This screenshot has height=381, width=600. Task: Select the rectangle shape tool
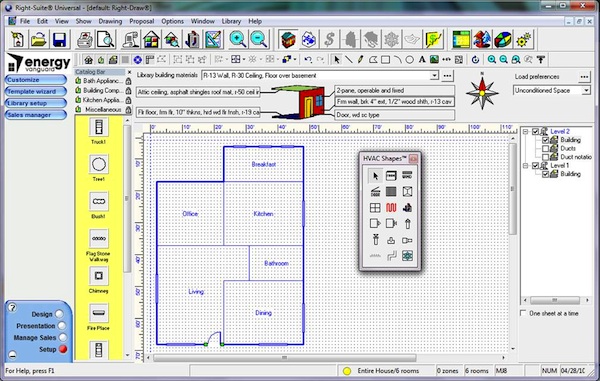(x=386, y=60)
